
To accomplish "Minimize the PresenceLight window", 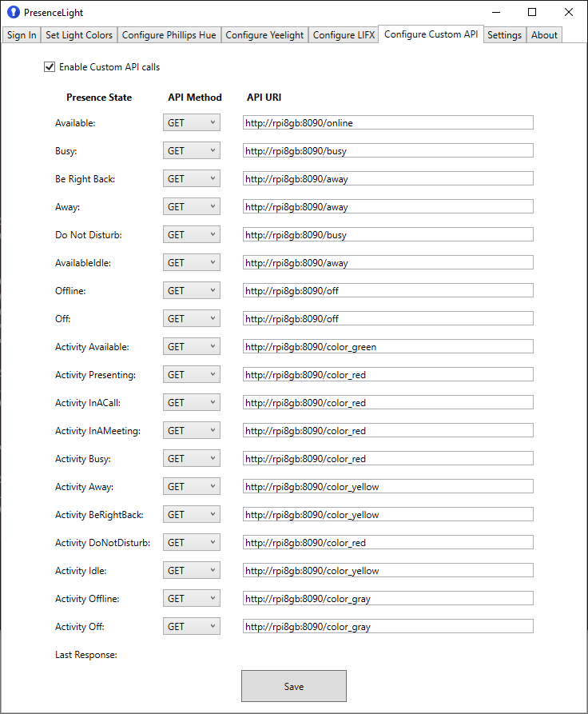I will 496,13.
